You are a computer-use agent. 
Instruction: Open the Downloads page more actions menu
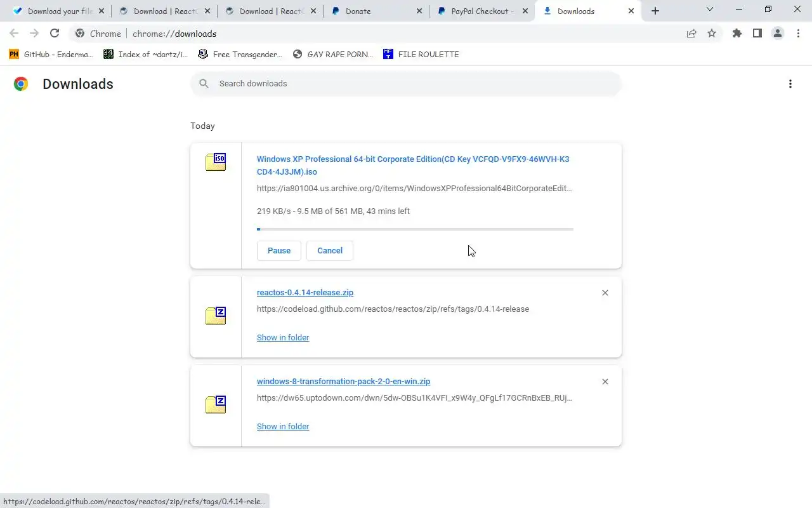[790, 84]
